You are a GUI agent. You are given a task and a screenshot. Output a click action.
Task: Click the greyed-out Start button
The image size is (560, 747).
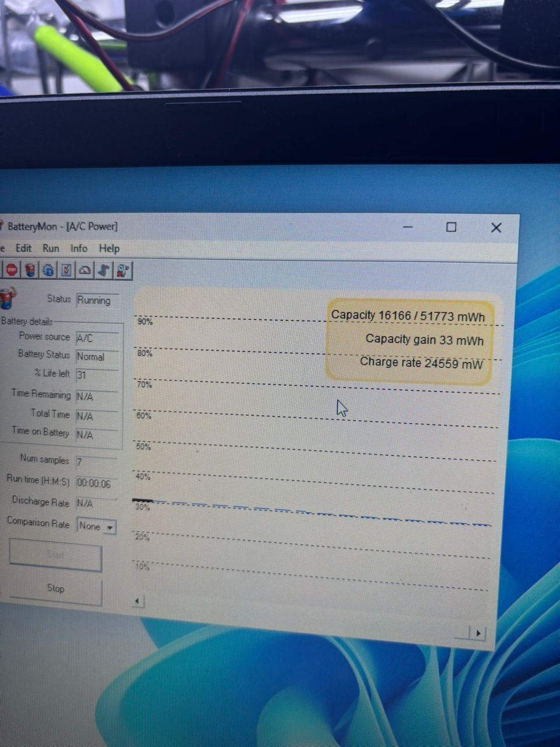[x=55, y=556]
